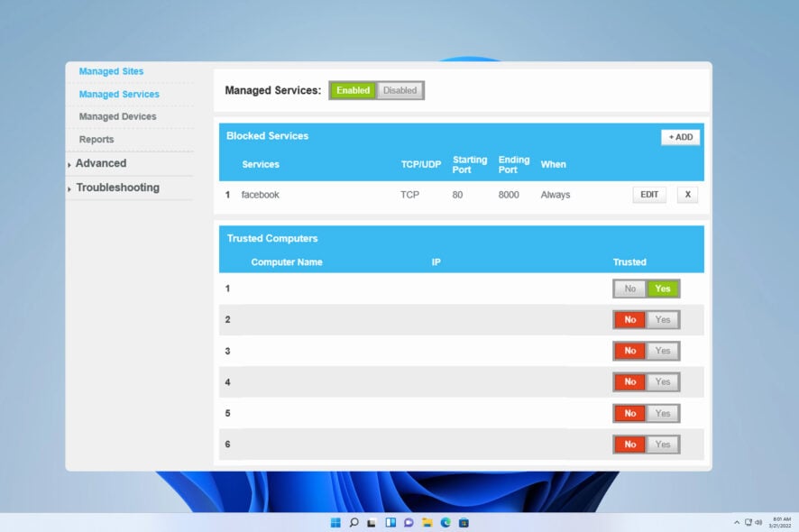Screen dimensions: 799x532
Task: Mark trusted computer 1 as Yes
Action: coord(663,289)
